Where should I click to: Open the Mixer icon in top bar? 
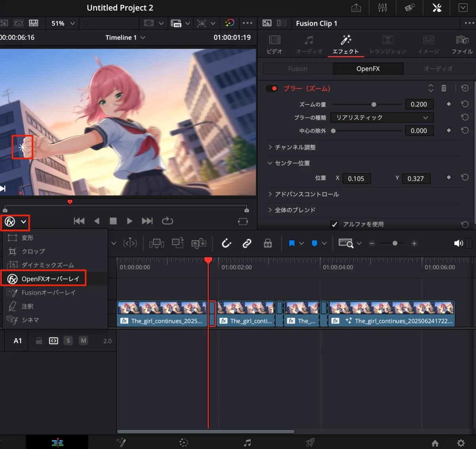382,8
